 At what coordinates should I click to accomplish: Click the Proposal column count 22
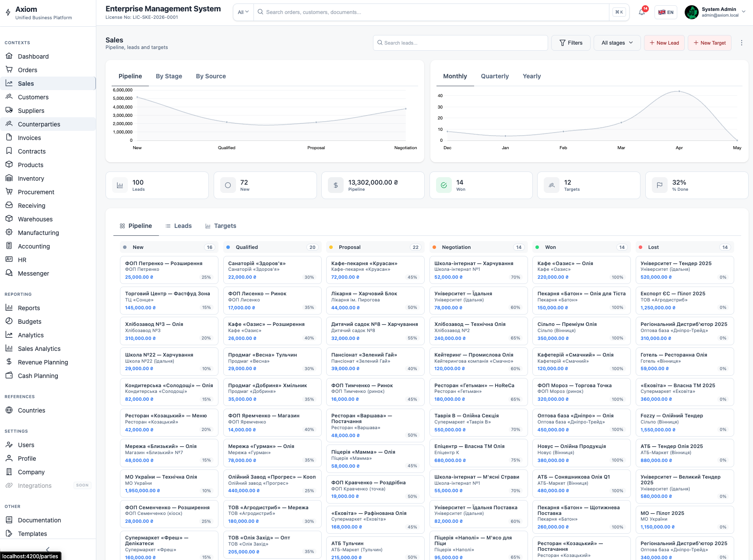tap(415, 247)
